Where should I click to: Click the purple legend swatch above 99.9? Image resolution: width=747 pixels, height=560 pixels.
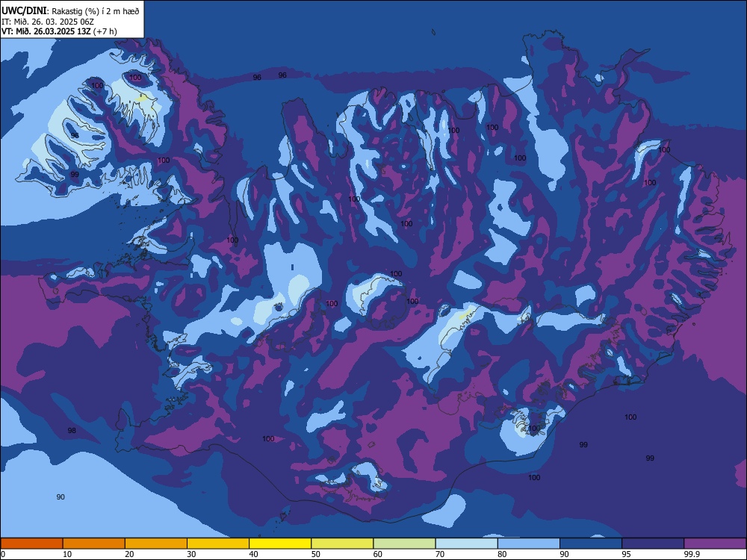(x=715, y=544)
